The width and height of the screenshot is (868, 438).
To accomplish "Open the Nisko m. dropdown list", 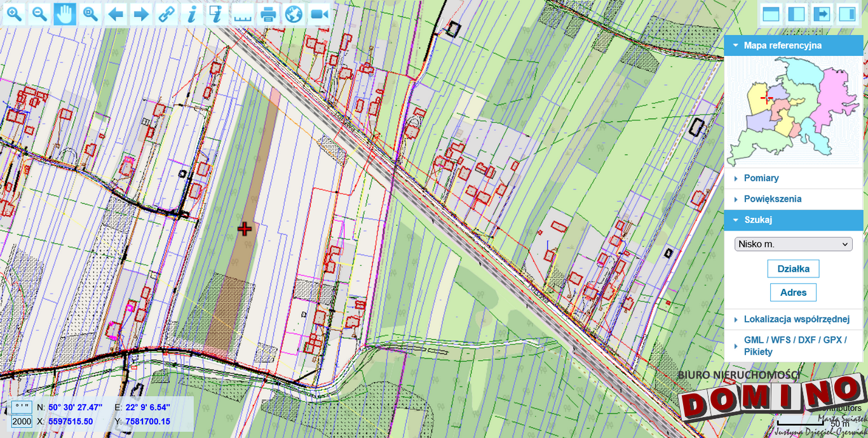I will pyautogui.click(x=793, y=244).
